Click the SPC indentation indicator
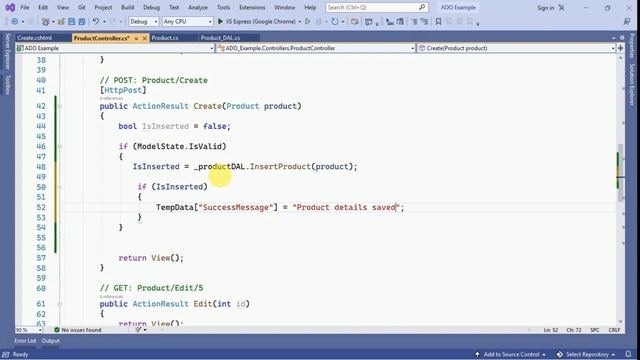Image resolution: width=640 pixels, height=360 pixels. pos(595,330)
